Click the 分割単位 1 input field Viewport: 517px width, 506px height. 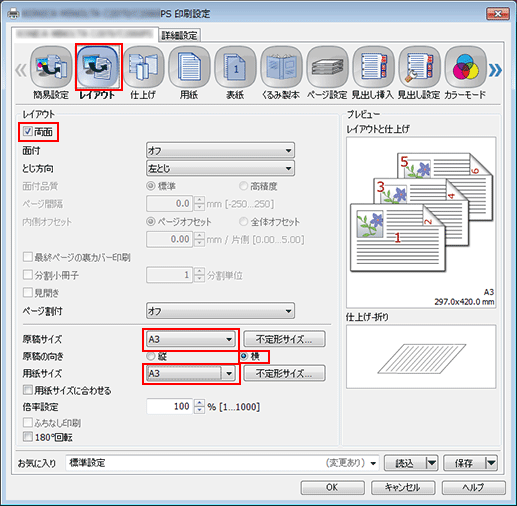point(170,275)
